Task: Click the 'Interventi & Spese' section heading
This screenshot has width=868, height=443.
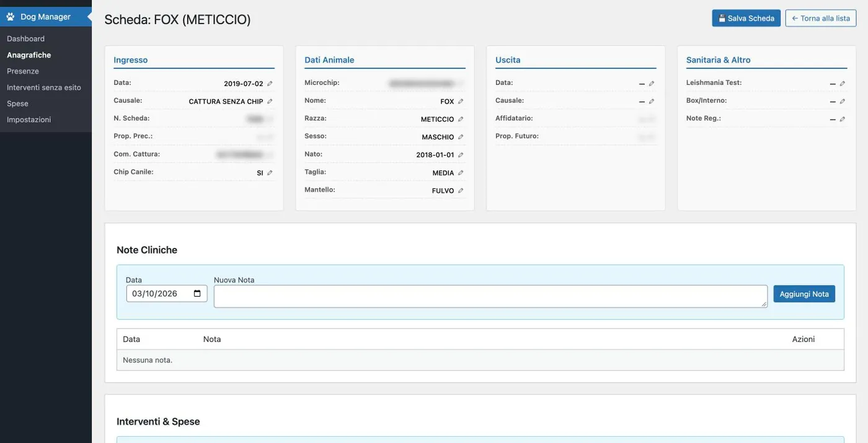Action: pyautogui.click(x=158, y=421)
